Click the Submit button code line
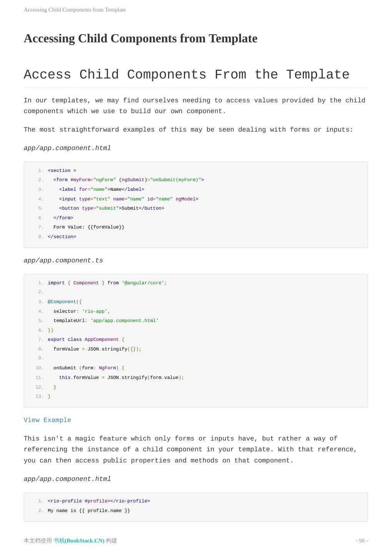 112,208
